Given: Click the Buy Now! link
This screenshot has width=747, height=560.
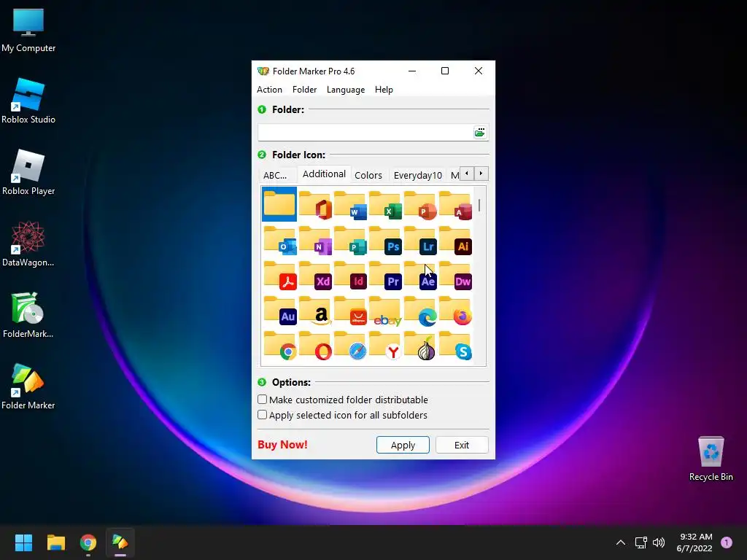Looking at the screenshot, I should point(282,444).
